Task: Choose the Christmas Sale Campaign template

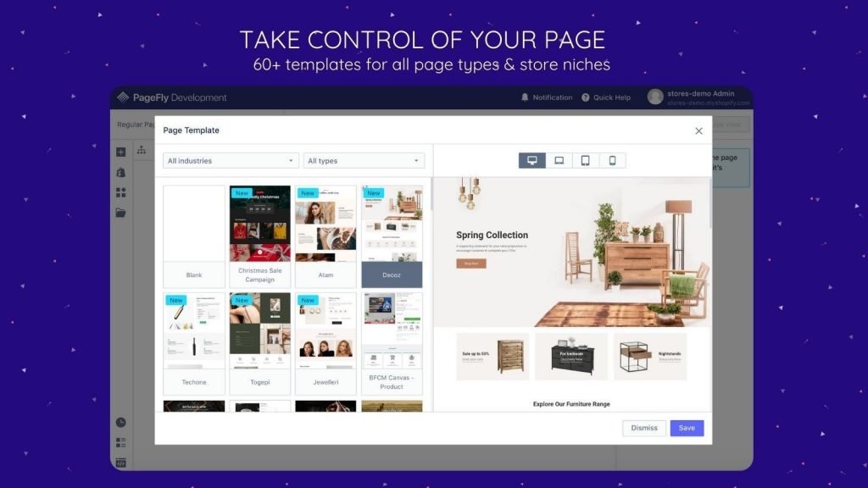Action: 260,225
